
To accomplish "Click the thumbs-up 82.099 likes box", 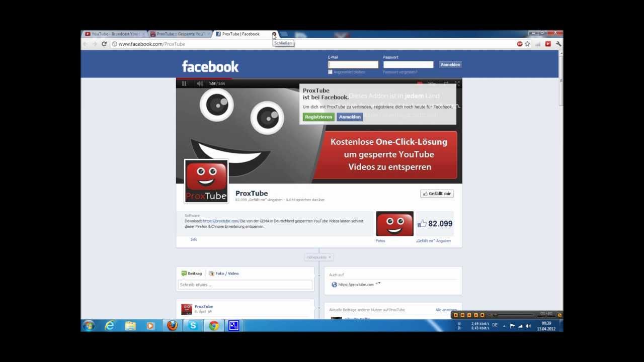I will tap(435, 224).
